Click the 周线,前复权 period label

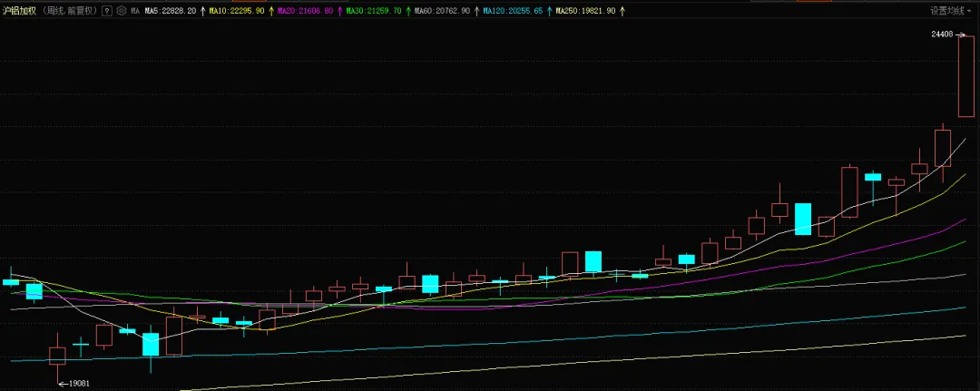pos(71,11)
